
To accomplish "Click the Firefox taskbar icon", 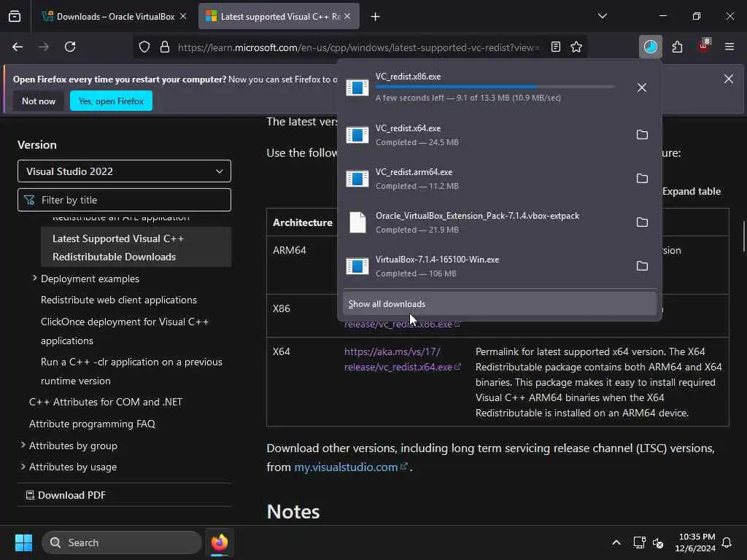I will tap(219, 542).
